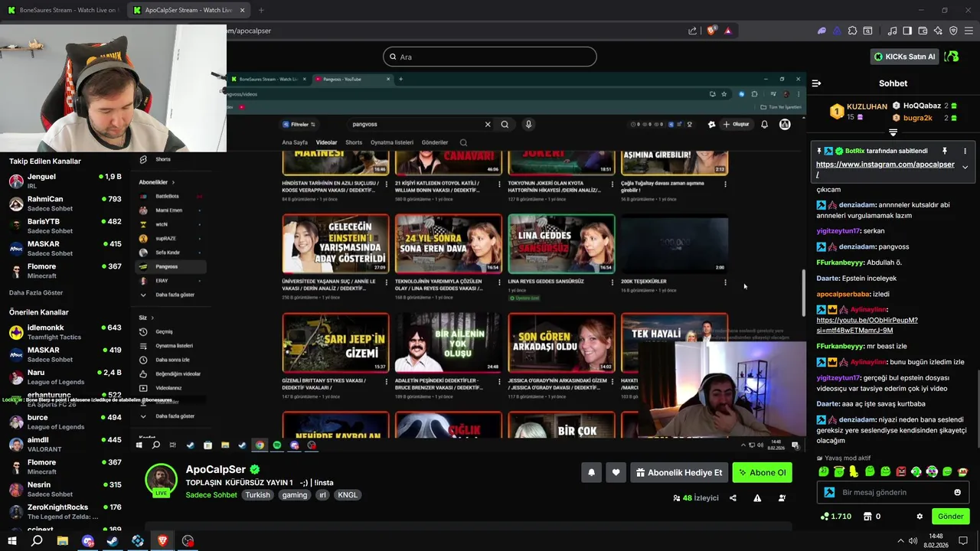Click the green Gönder send button
Viewport: 980px width, 551px height.
(x=950, y=517)
